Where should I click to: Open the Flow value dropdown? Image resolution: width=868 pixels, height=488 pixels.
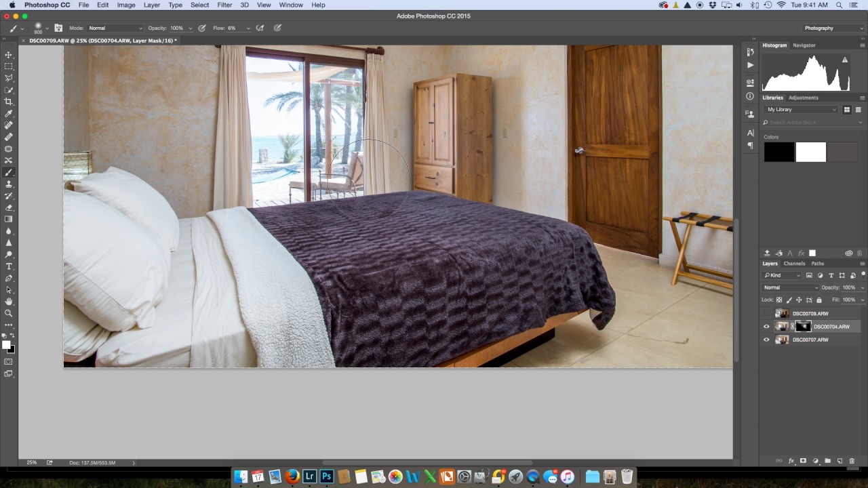click(248, 28)
